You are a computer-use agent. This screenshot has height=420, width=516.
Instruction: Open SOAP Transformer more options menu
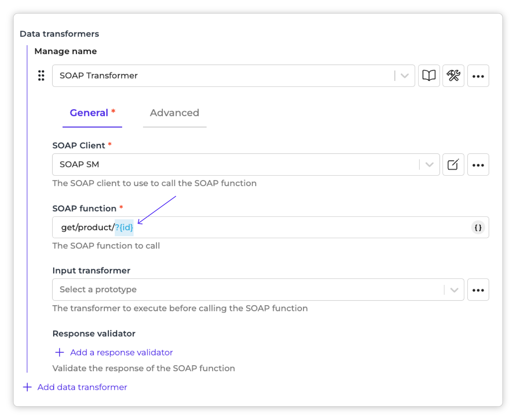click(478, 76)
